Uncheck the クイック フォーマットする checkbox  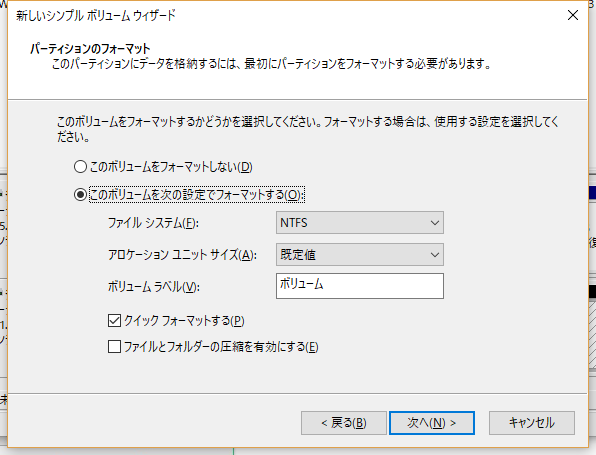tap(114, 321)
